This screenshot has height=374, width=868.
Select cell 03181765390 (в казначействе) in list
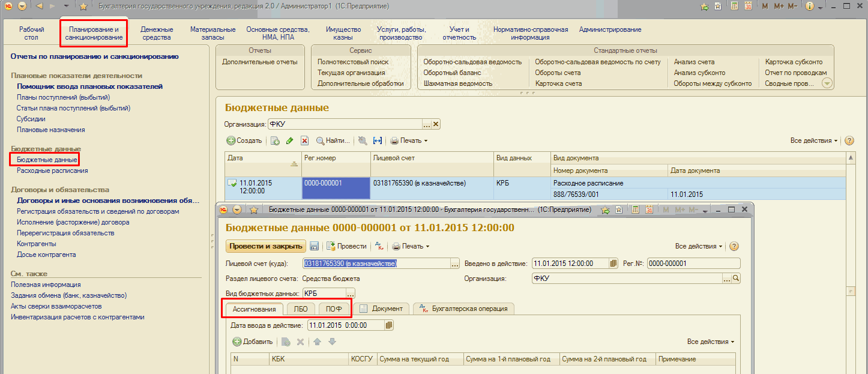(x=432, y=188)
